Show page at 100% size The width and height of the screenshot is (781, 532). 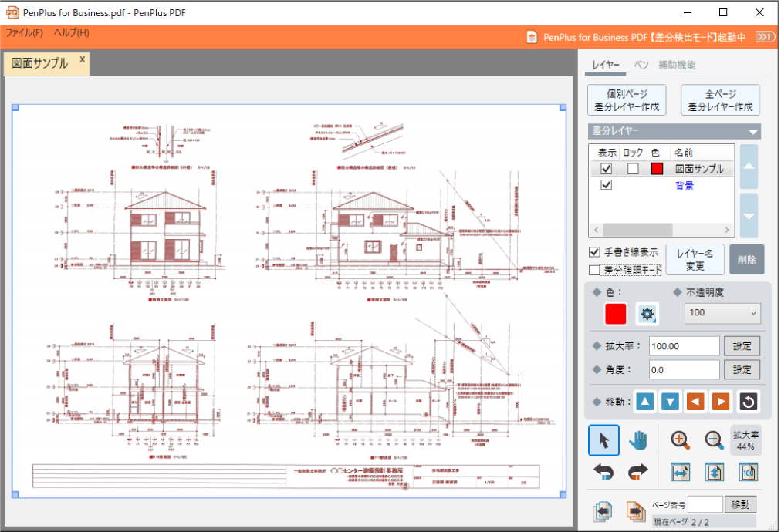748,473
